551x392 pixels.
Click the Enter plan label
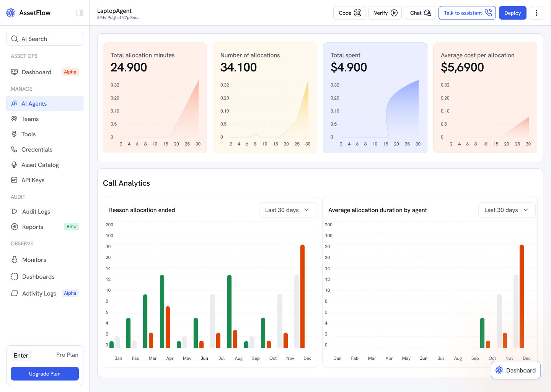[21, 355]
